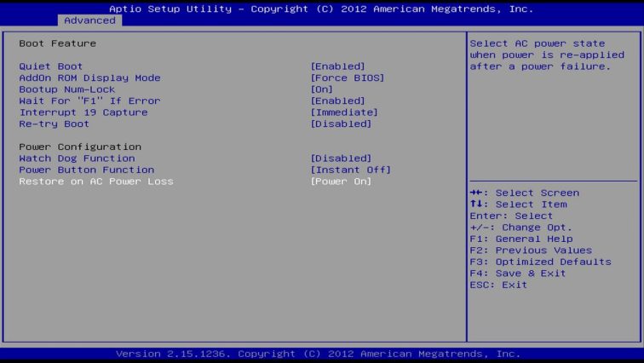Click the F3: Optimized Defaults entry

point(540,262)
